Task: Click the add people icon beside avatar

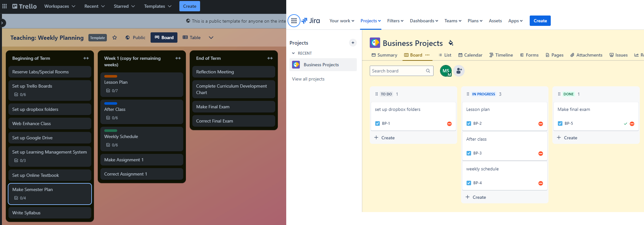Action: tap(459, 71)
